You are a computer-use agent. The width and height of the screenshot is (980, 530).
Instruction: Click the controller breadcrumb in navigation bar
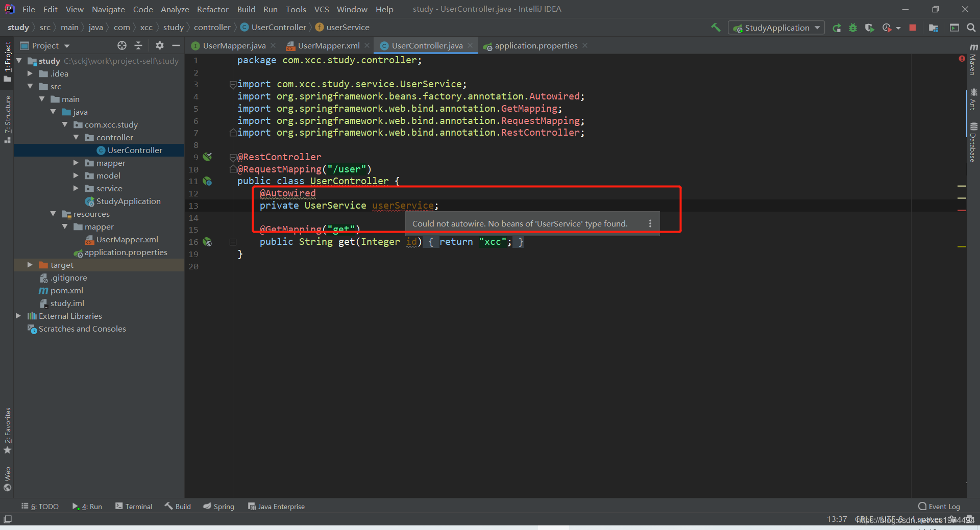click(x=212, y=28)
